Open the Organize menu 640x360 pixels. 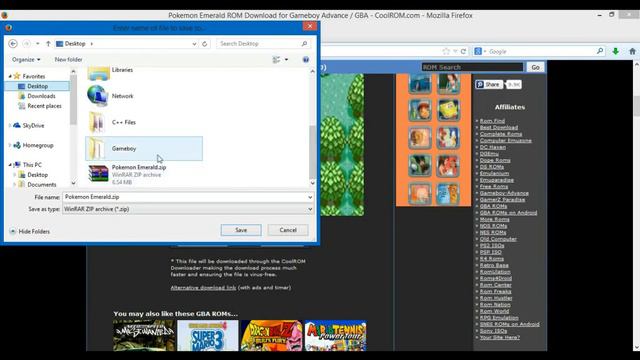(26, 60)
